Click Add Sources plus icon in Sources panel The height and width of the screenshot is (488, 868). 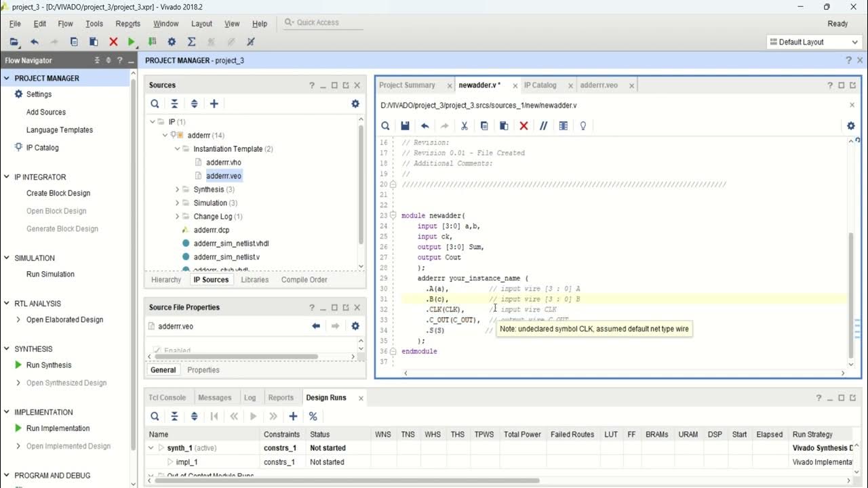[x=214, y=104]
